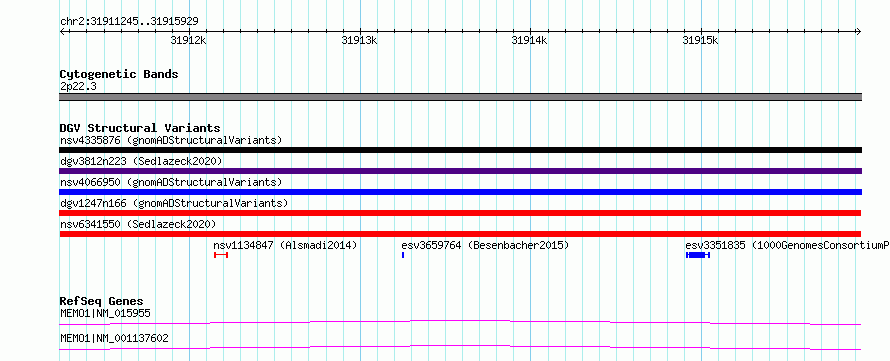Click the 31912k ruler tick label
The image size is (890, 361).
click(x=188, y=41)
